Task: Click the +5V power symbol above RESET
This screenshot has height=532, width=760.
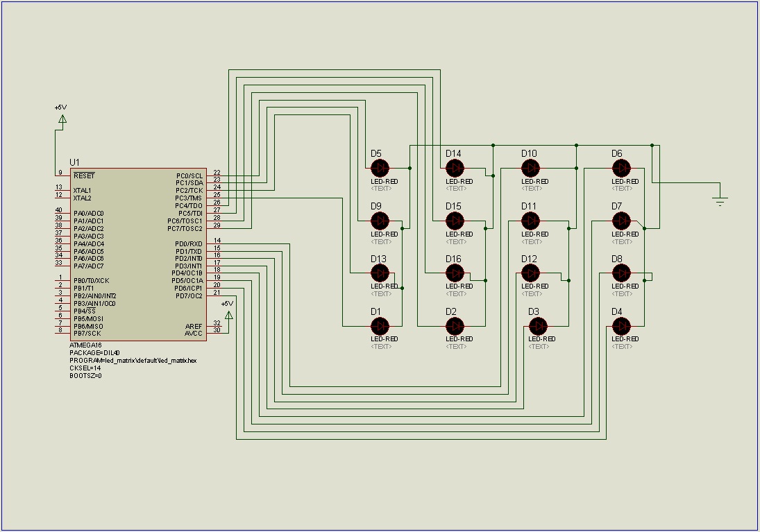Action: 62,118
